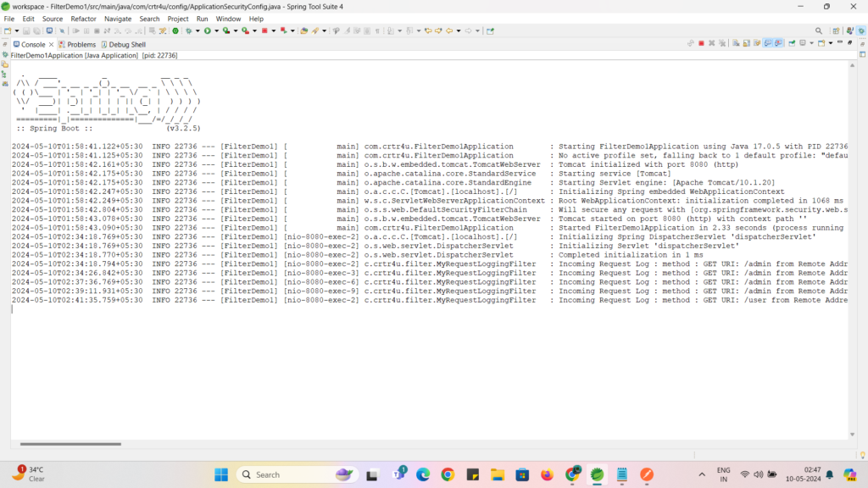
Task: Click the Display Selected Console icon
Action: pyautogui.click(x=803, y=43)
